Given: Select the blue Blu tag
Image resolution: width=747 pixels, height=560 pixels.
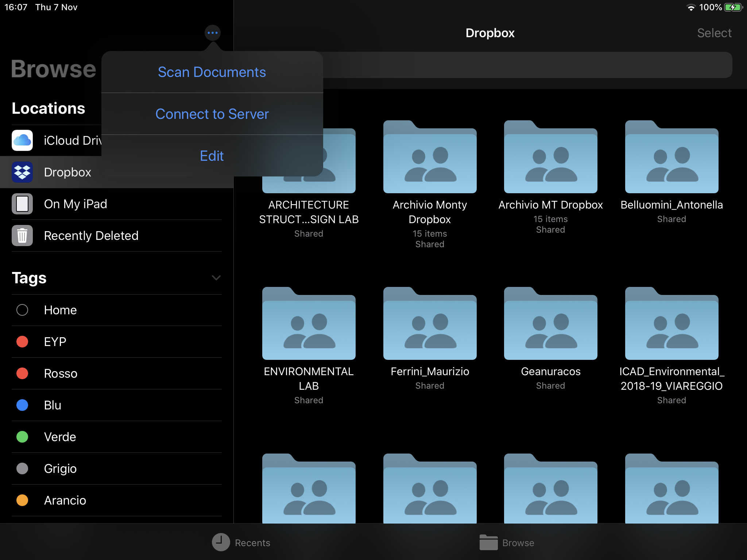Looking at the screenshot, I should 22,405.
